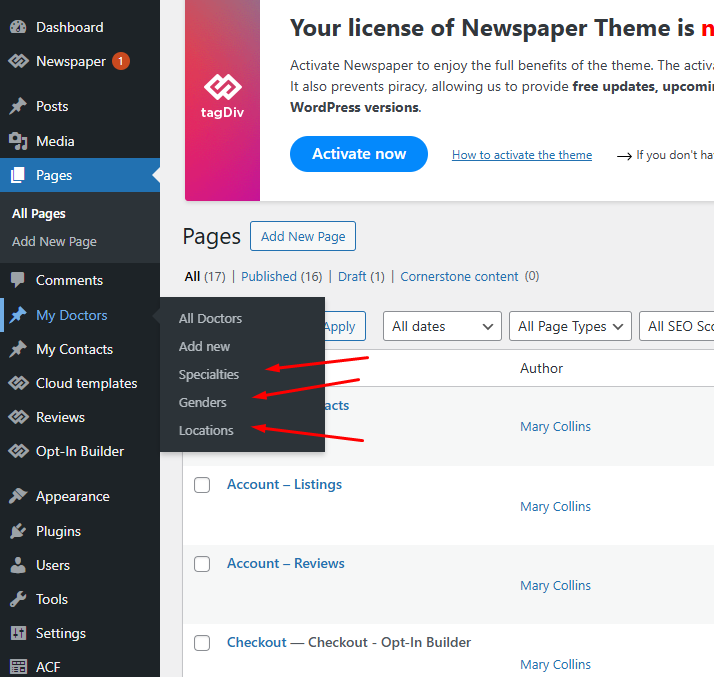Open the Posts menu item

click(80, 106)
